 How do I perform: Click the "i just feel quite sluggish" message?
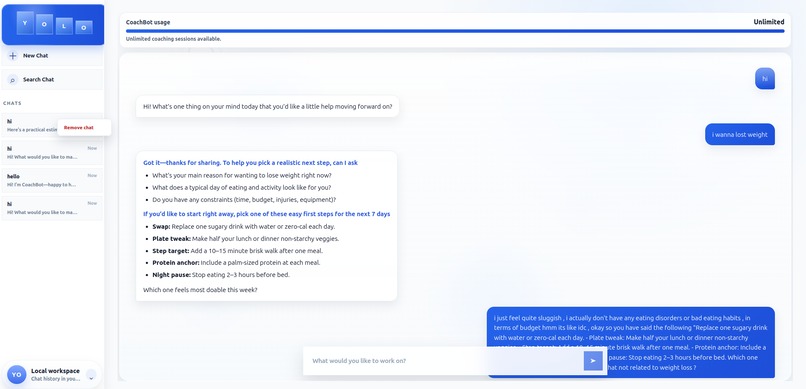[631, 342]
